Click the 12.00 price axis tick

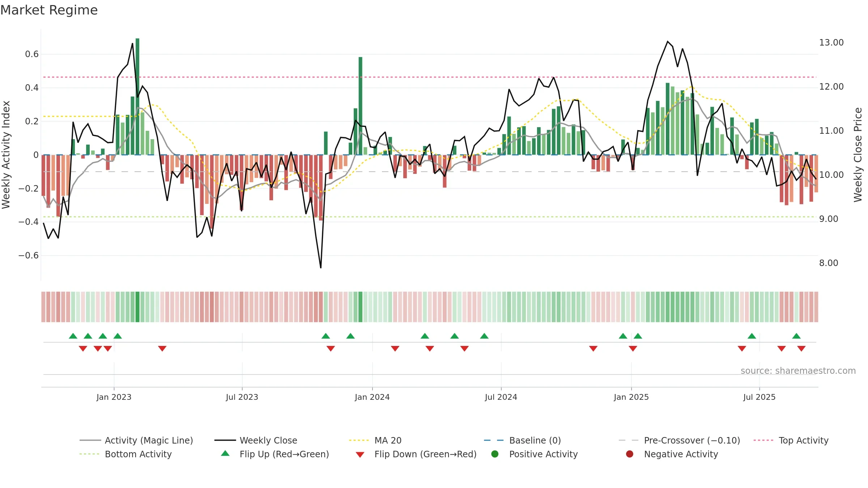(831, 87)
